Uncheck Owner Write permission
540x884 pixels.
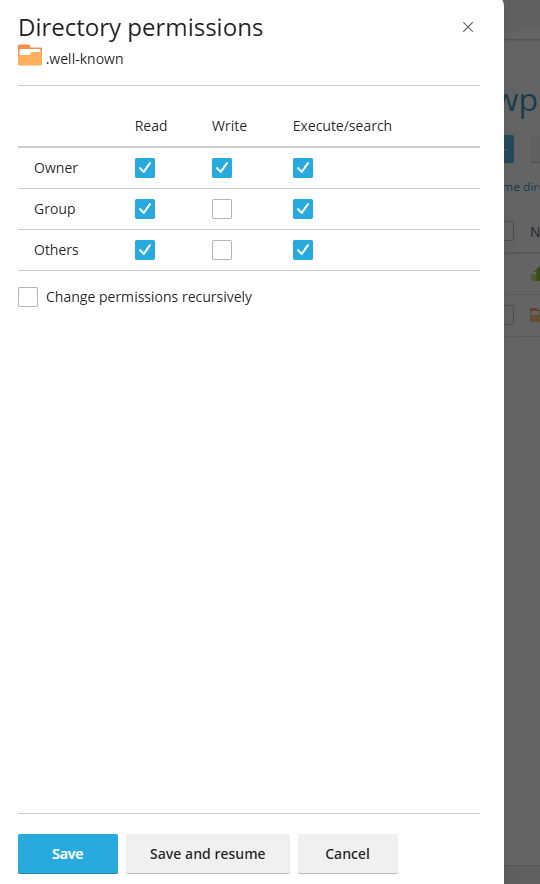(x=222, y=168)
